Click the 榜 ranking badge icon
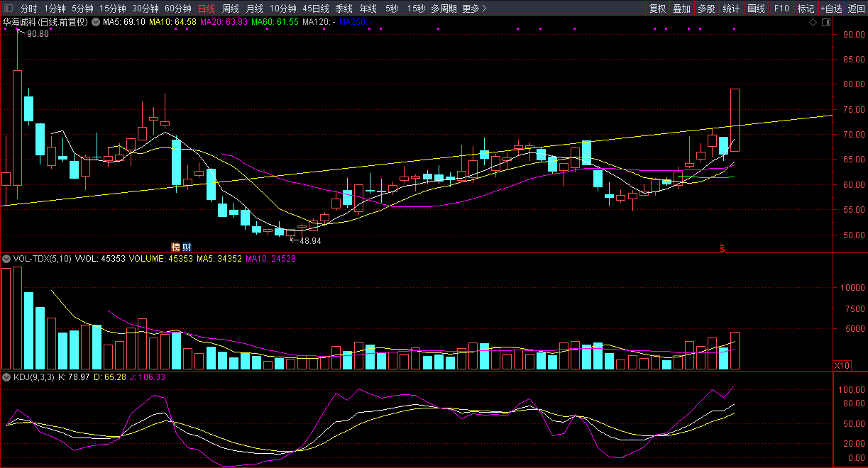The image size is (868, 468). (175, 247)
